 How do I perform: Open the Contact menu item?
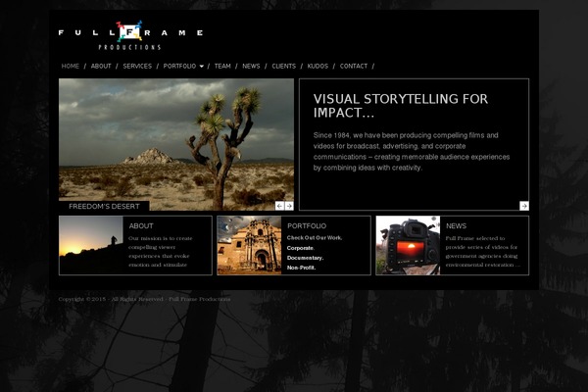354,66
